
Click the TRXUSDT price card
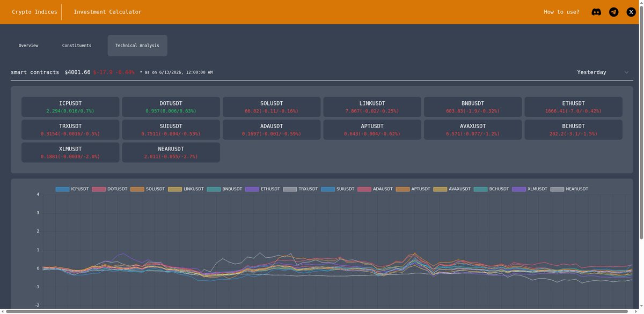70,130
